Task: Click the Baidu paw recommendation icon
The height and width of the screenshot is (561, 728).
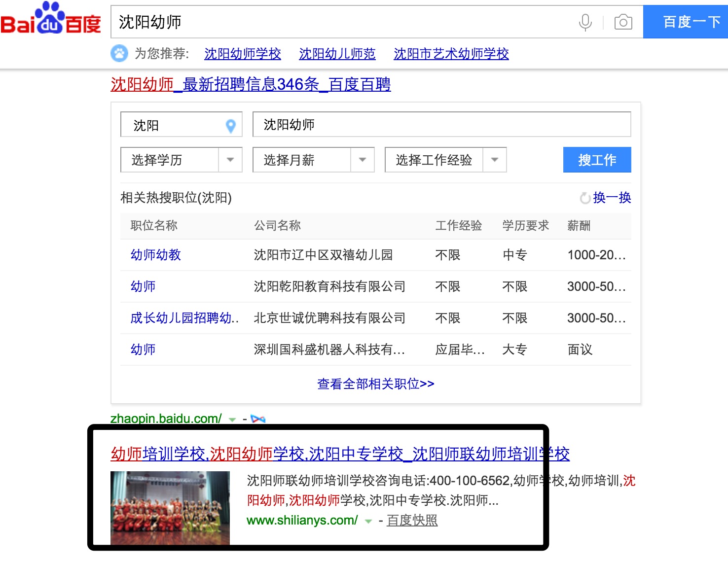Action: (x=119, y=53)
